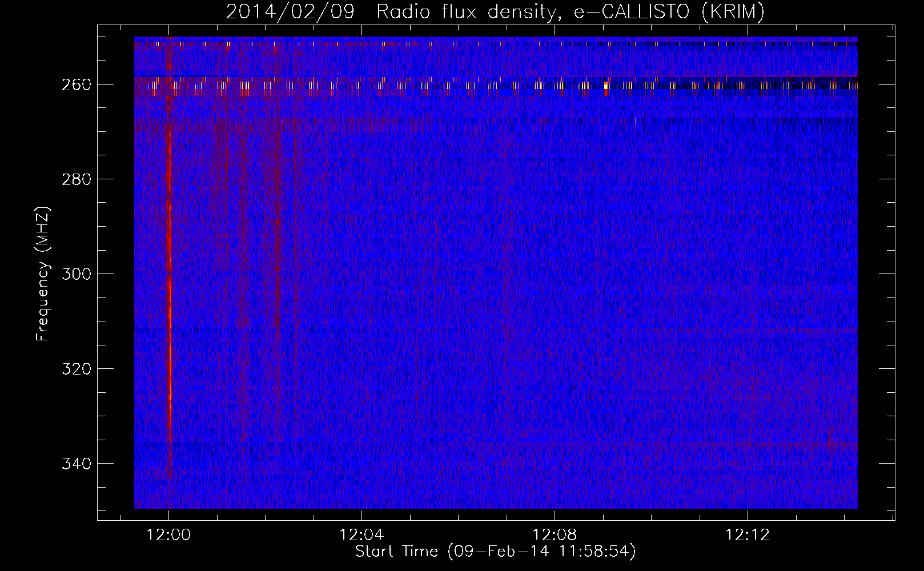Click the 260 frequency tick label

click(x=76, y=85)
